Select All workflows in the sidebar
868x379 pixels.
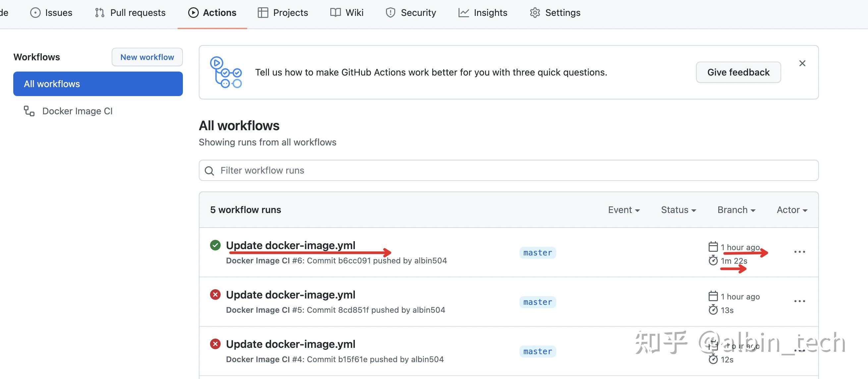point(98,83)
